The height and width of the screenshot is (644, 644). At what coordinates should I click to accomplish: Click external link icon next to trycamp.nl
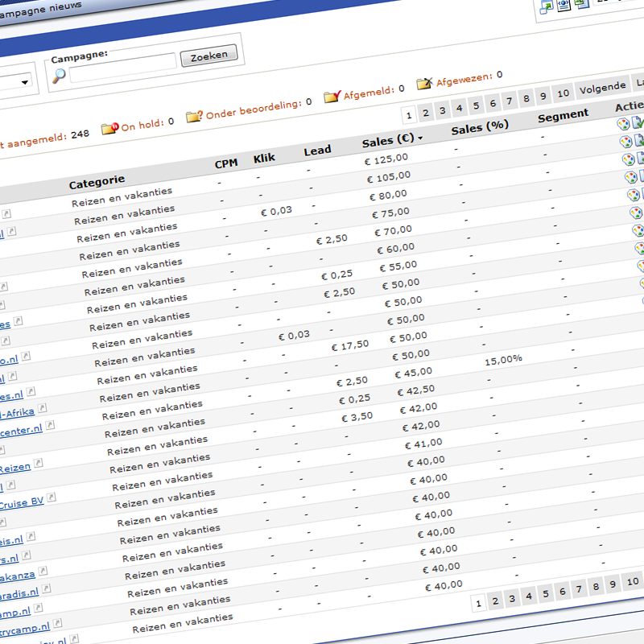(57, 623)
